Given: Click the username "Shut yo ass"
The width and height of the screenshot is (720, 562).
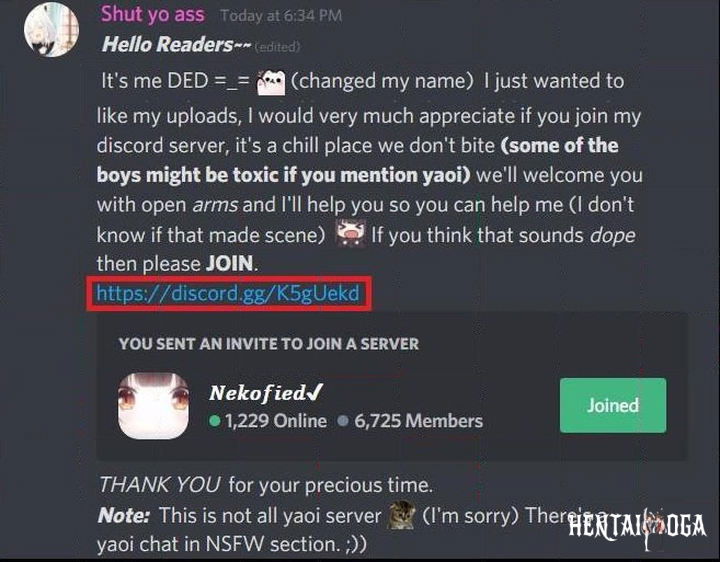Looking at the screenshot, I should 152,15.
